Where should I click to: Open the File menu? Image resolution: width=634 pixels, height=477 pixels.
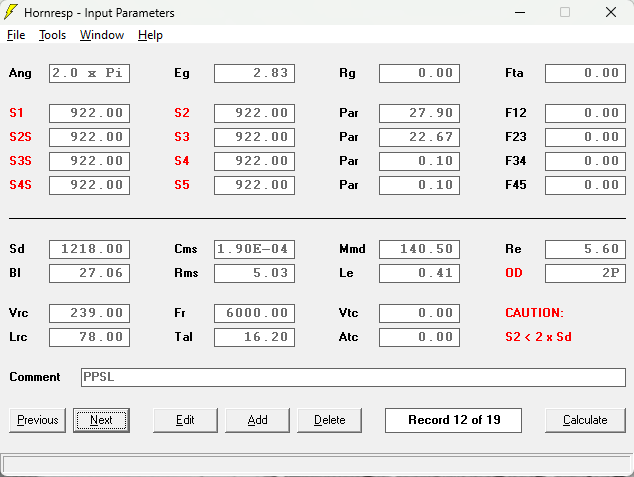(16, 35)
